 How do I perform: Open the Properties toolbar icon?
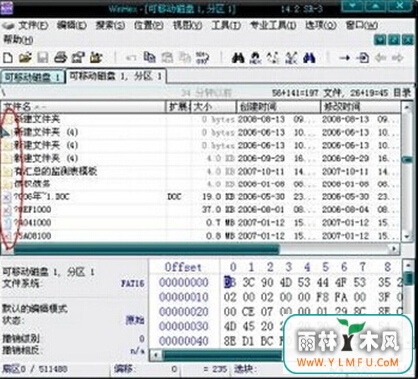78,58
